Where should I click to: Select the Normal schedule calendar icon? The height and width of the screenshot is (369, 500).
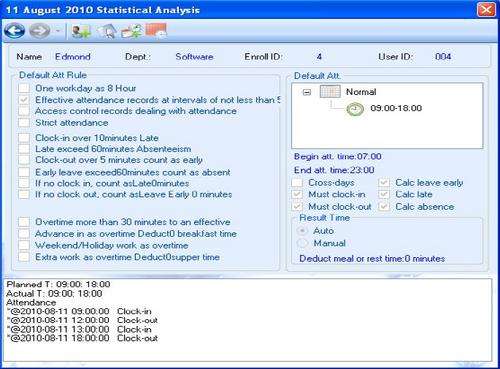coord(330,92)
